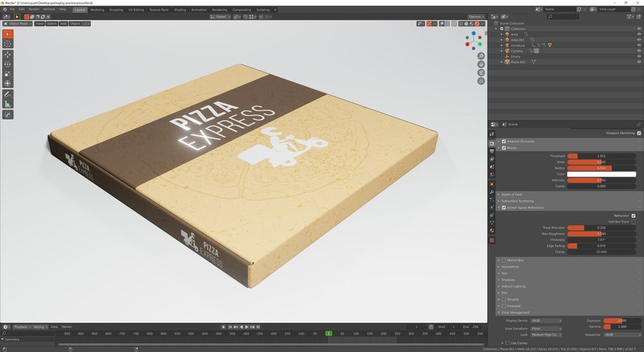Open the Render menu
The height and width of the screenshot is (352, 644).
[34, 10]
